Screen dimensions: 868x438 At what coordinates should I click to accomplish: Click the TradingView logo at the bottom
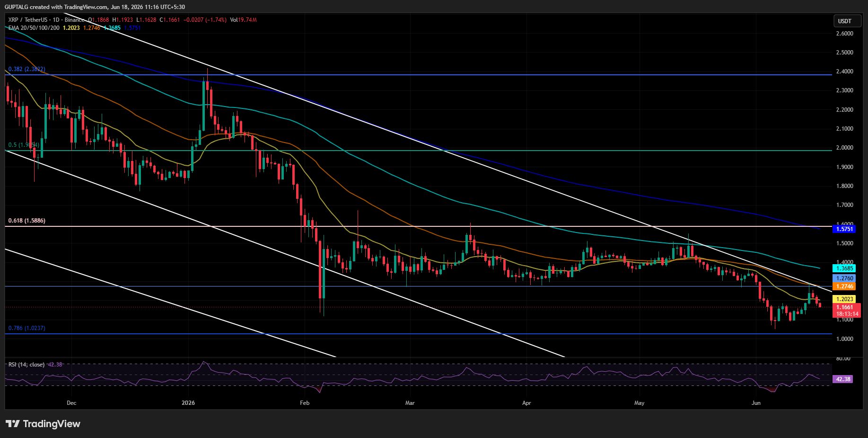pos(43,424)
